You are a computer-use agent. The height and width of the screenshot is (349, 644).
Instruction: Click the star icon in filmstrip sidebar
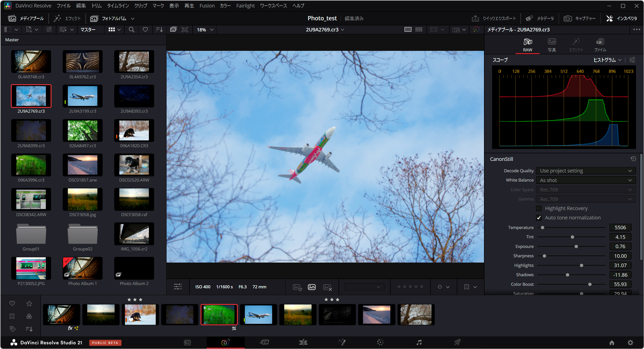coord(29,303)
